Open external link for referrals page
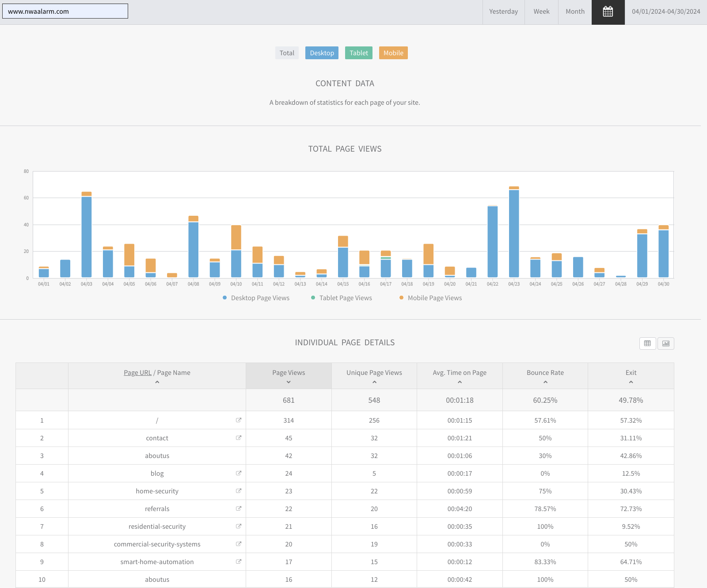707x588 pixels. [239, 508]
